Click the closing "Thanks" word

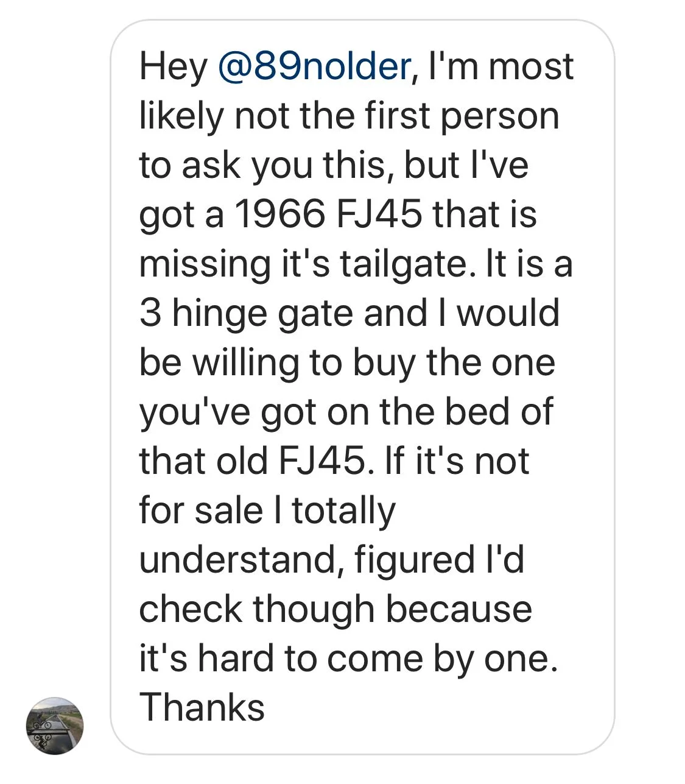coord(202,708)
